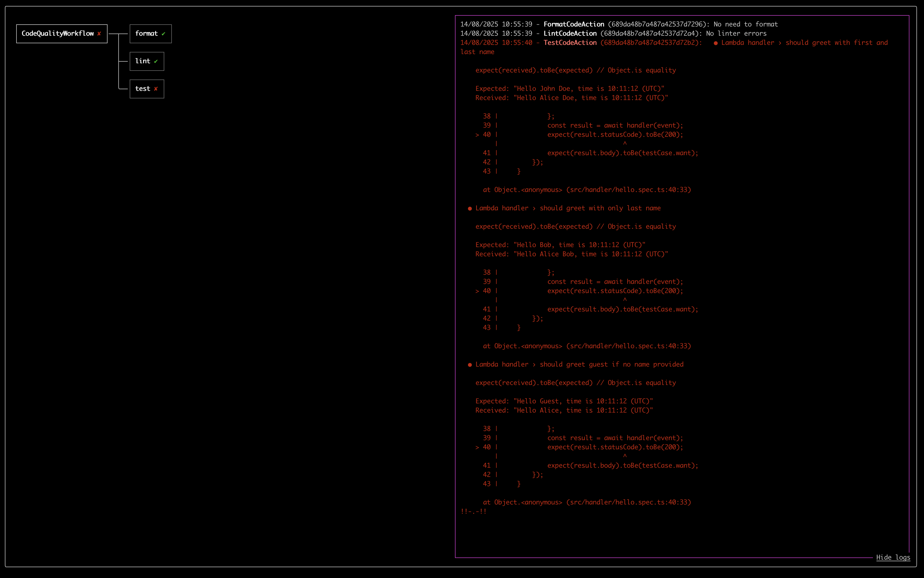Click Expected 'Hello Bob' line

coord(560,245)
